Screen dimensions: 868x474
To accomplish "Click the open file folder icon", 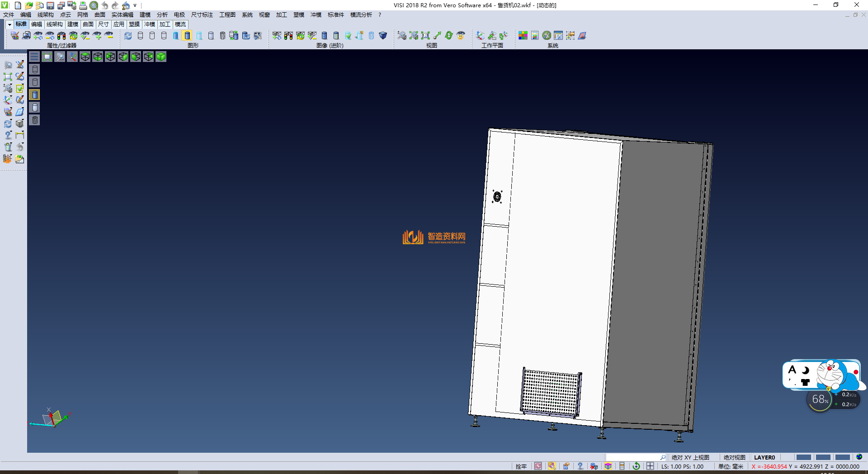I will (28, 5).
